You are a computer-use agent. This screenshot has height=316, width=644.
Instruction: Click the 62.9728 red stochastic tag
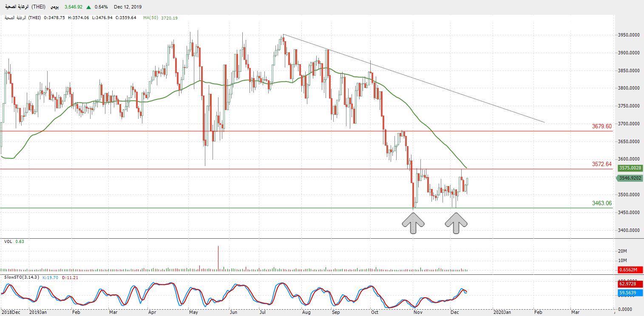pos(631,283)
